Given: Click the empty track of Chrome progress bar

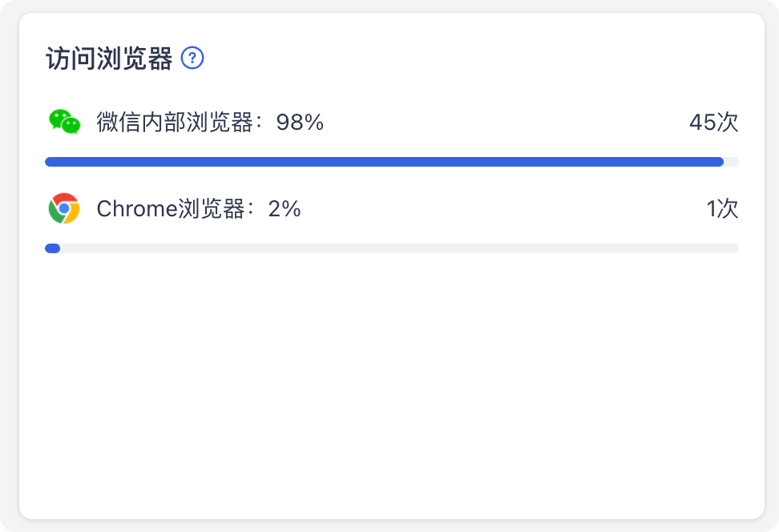Looking at the screenshot, I should [399, 248].
